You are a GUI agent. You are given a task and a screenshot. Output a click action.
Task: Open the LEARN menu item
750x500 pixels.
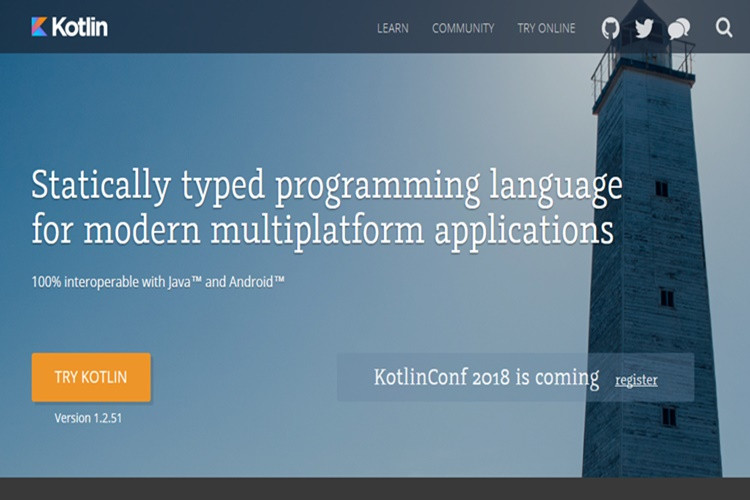tap(393, 28)
